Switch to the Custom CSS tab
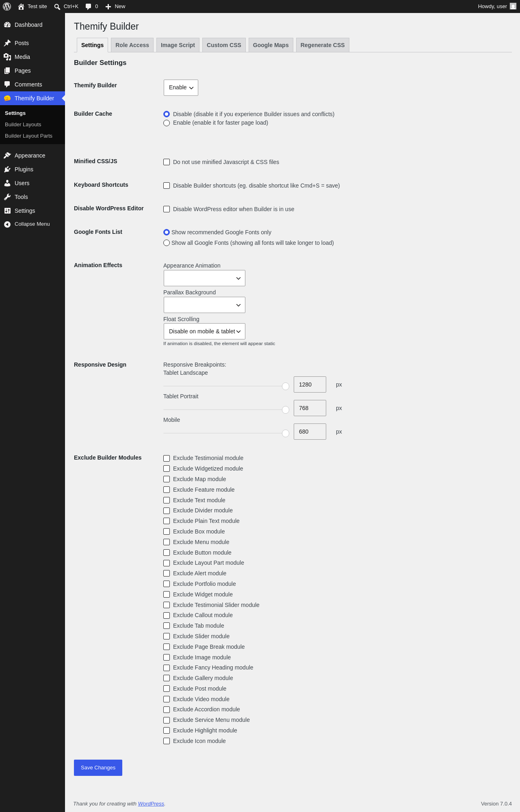This screenshot has height=812, width=520. click(x=224, y=45)
